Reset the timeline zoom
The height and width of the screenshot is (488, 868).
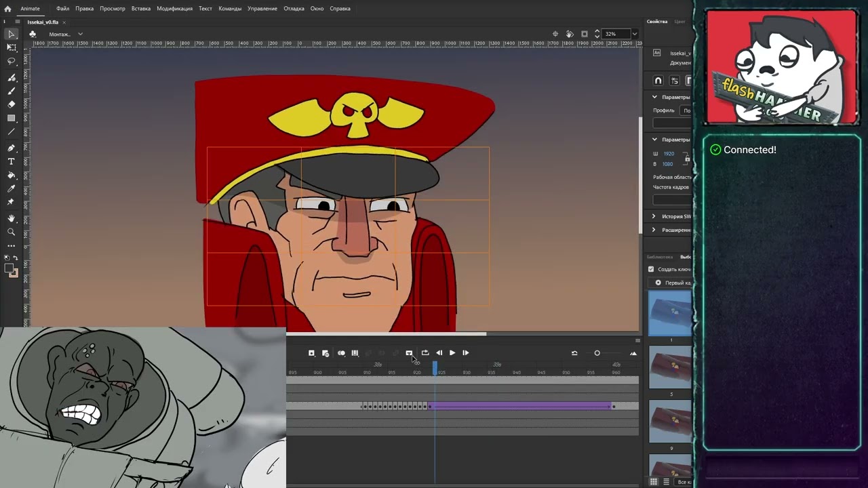pos(574,353)
